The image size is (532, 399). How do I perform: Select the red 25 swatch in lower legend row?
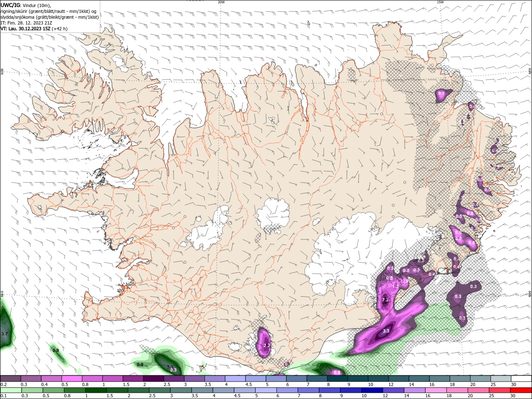(x=500, y=390)
